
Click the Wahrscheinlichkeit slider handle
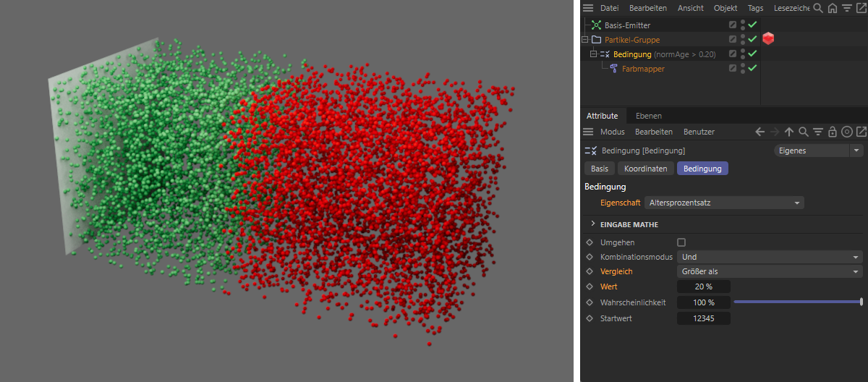pyautogui.click(x=861, y=302)
